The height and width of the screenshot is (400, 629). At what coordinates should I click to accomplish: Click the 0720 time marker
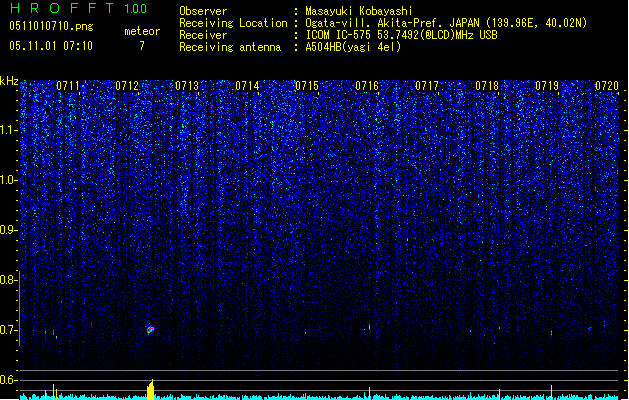(x=607, y=86)
